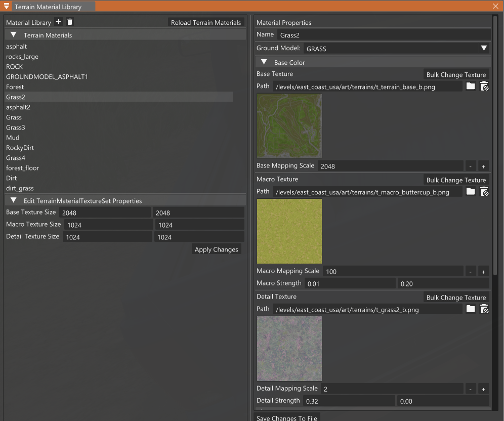Increase Base Mapping Scale with plus button
The image size is (504, 421).
click(x=483, y=166)
